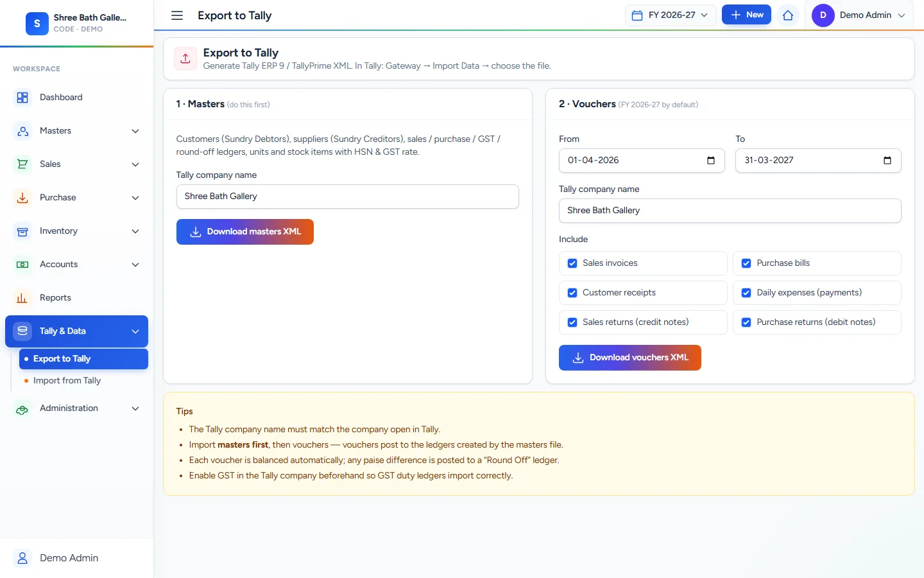
Task: Toggle Sales returns (credit notes) checkbox
Action: point(572,322)
